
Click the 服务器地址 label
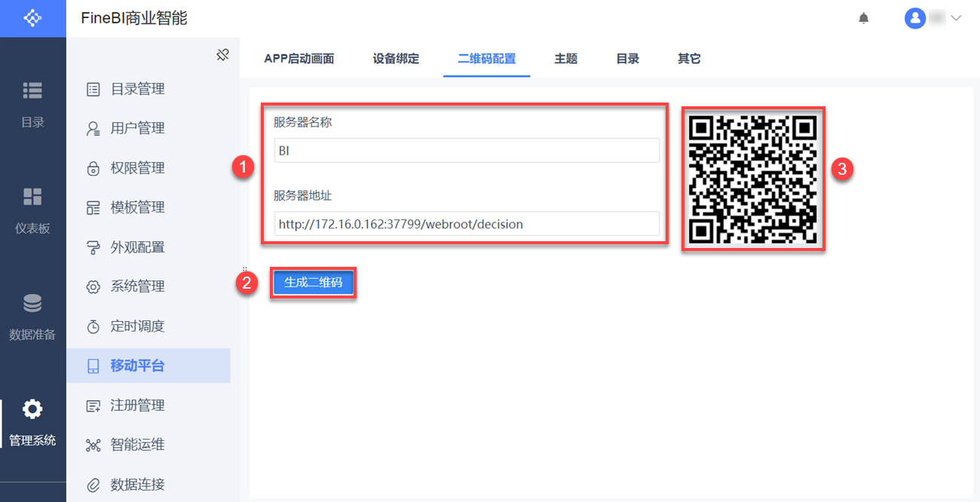coord(302,195)
